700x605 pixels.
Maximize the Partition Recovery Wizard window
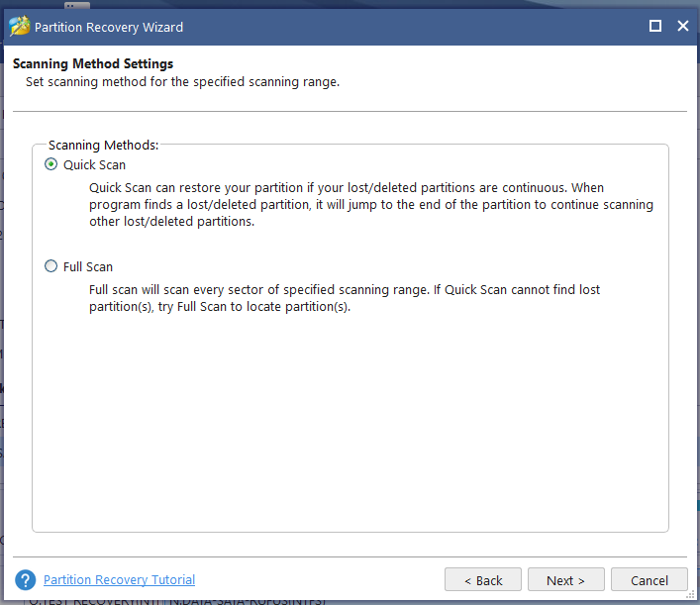pyautogui.click(x=654, y=26)
